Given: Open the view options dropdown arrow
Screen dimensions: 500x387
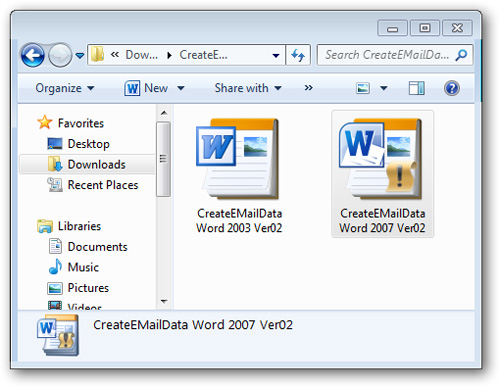Looking at the screenshot, I should click(384, 88).
